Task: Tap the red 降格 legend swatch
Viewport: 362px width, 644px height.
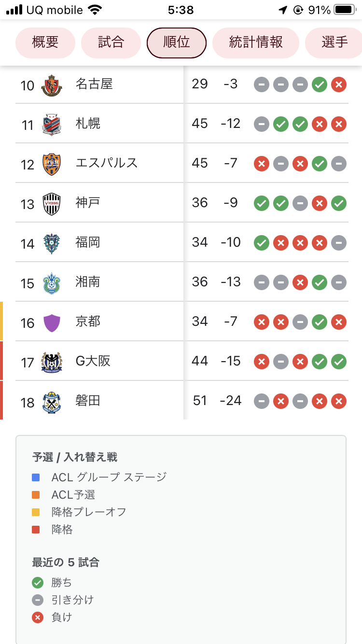Action: [x=36, y=530]
